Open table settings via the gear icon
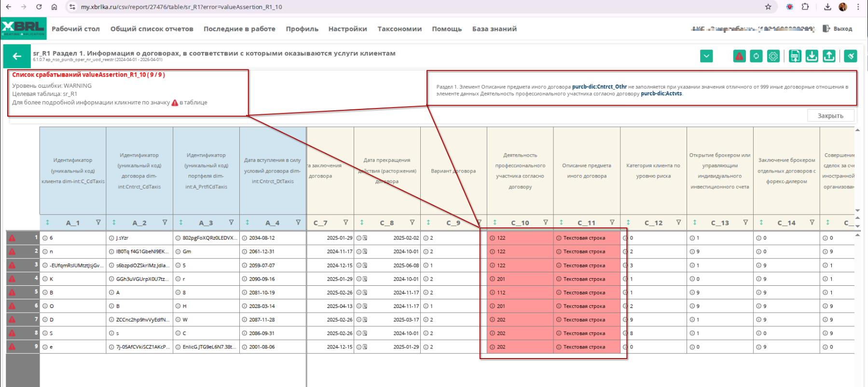This screenshot has height=387, width=868. (x=773, y=56)
